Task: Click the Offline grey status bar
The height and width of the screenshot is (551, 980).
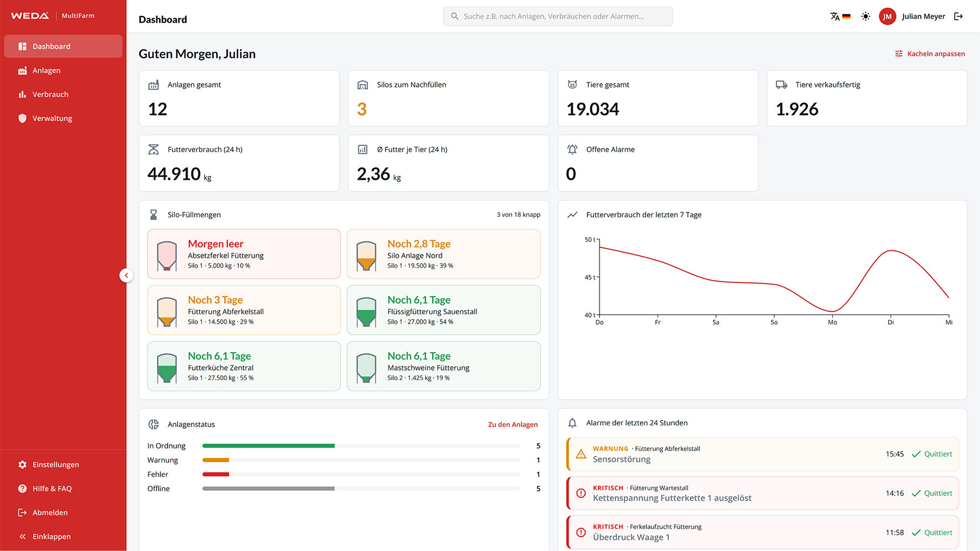Action: coord(268,488)
